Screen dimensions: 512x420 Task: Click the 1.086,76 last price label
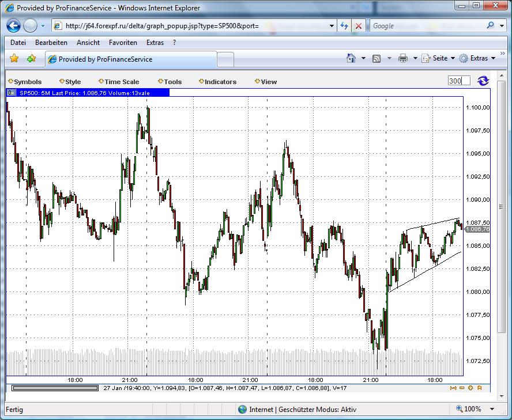pos(477,229)
